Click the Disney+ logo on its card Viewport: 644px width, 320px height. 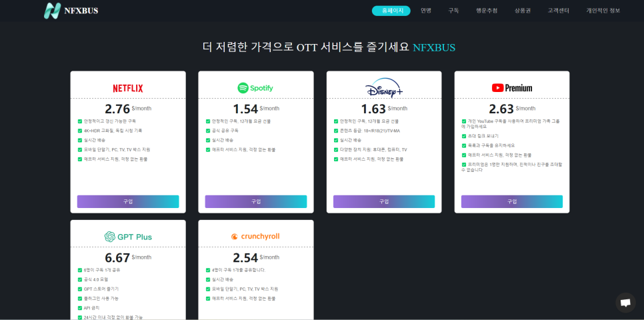click(384, 87)
